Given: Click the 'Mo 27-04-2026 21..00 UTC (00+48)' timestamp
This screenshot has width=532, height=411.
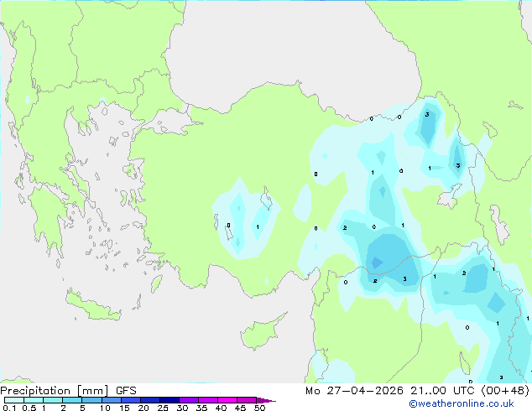Looking at the screenshot, I should pos(417,391).
